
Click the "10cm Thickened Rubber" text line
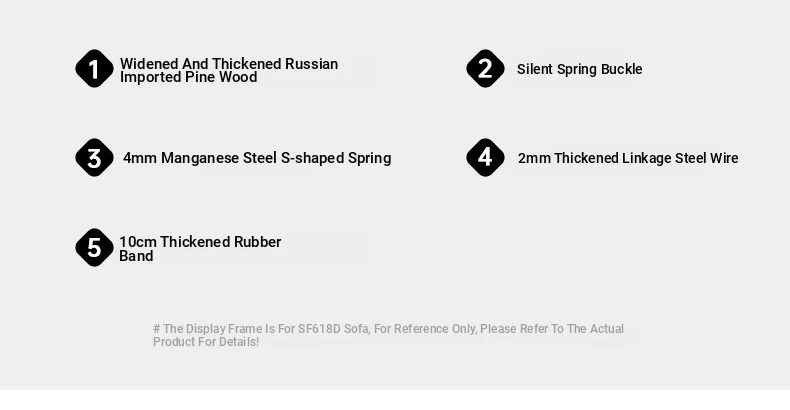pos(200,242)
